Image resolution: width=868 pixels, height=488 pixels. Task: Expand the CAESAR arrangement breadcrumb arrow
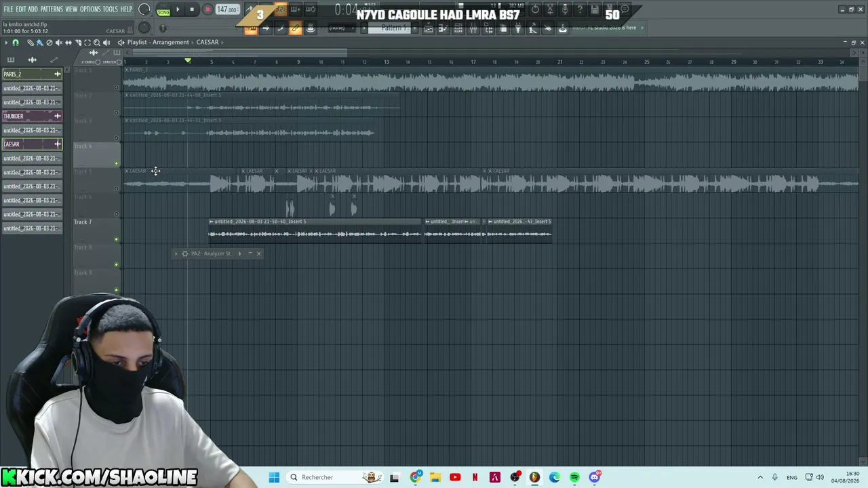click(222, 42)
